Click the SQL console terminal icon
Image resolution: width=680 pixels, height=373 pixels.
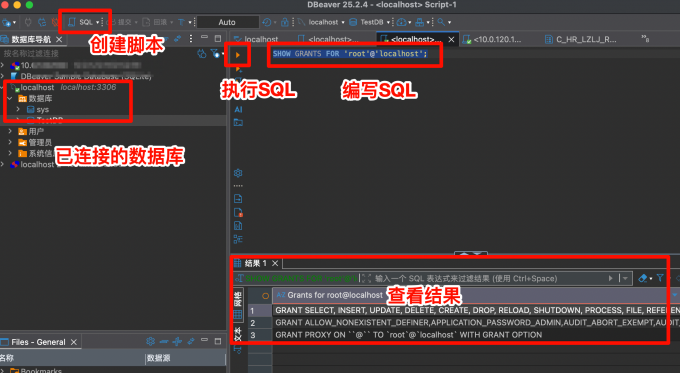pos(238,123)
